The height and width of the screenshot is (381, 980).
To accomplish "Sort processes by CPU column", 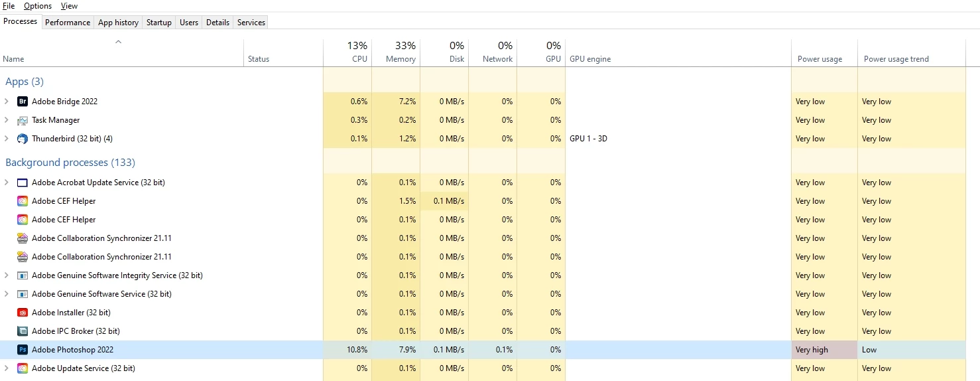I will (347, 53).
